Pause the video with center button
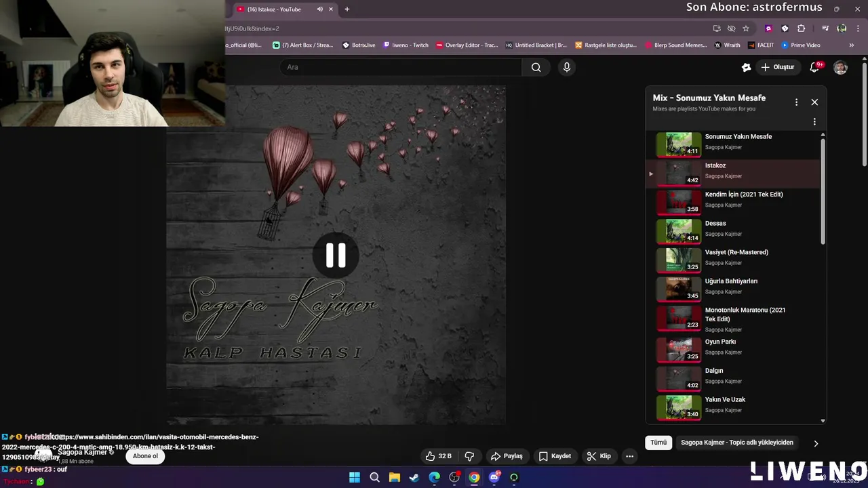The image size is (868, 488). [336, 256]
